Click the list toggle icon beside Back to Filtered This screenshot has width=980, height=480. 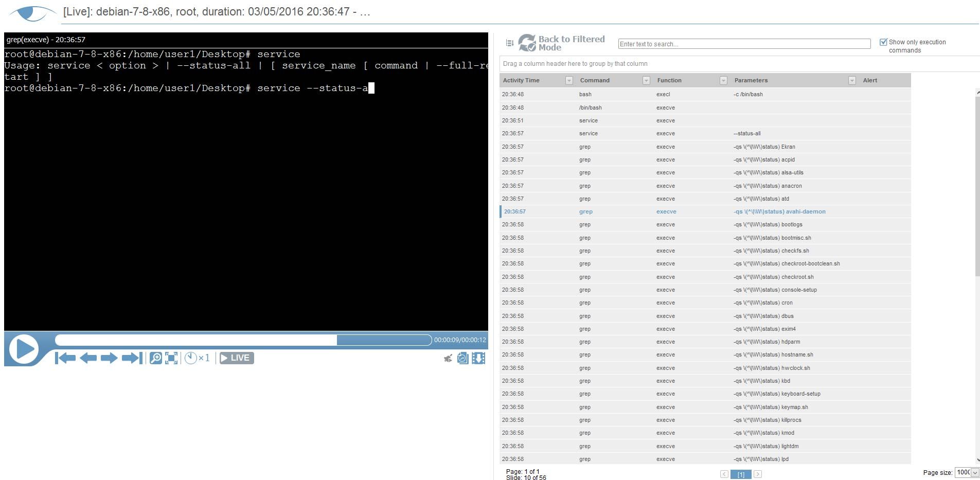[x=510, y=43]
